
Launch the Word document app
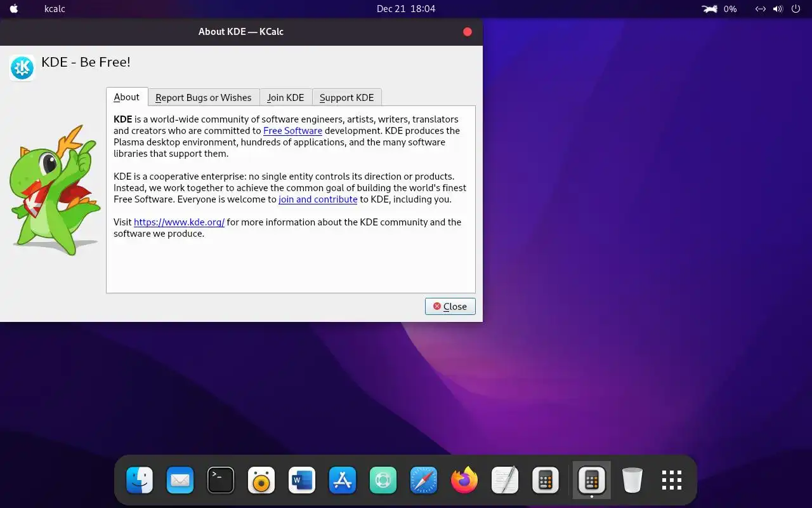click(x=302, y=481)
